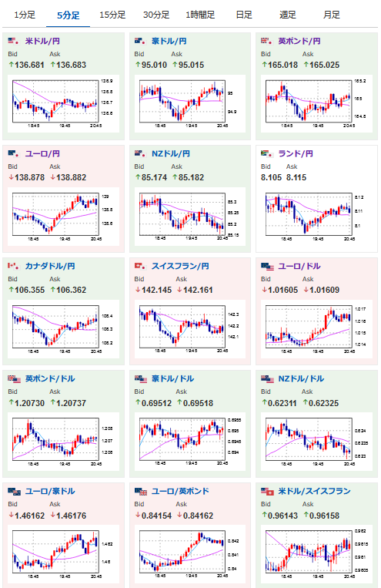This screenshot has height=588, width=381.
Task: Click the 豪ドル/ドル candlestick chart thumbnail
Action: pos(187,442)
